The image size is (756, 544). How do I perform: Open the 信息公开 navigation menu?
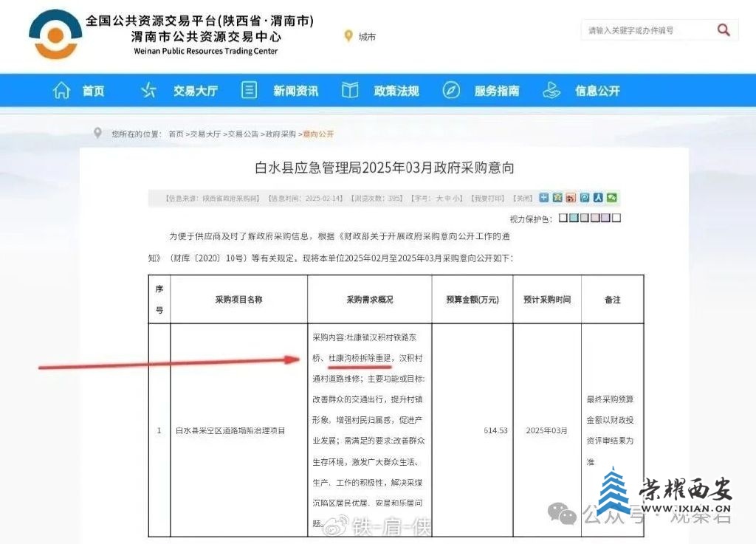[x=597, y=91]
